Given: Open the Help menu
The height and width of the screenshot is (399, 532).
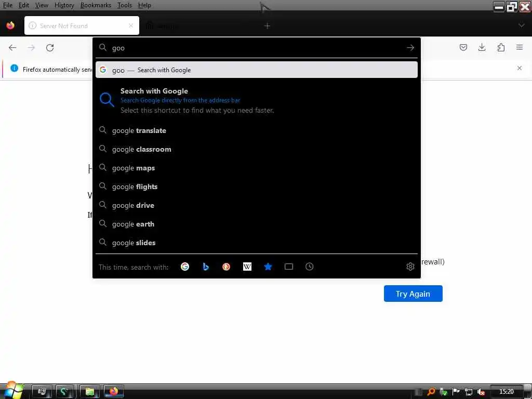Looking at the screenshot, I should click(144, 5).
